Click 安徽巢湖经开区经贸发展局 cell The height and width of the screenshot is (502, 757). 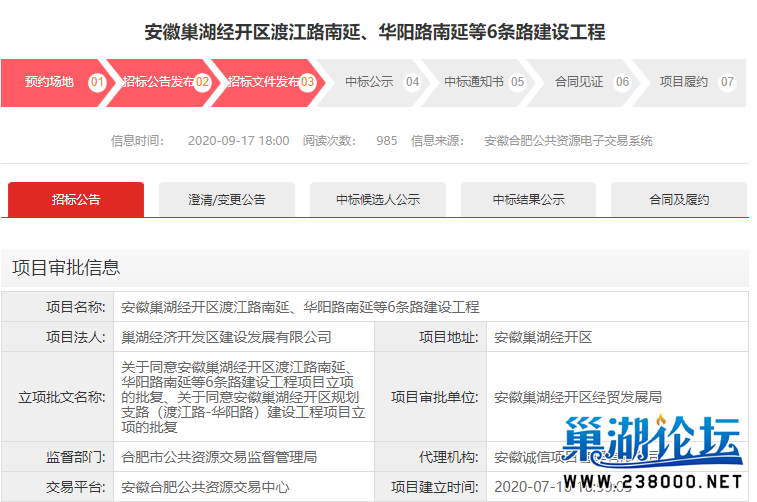[x=617, y=397]
